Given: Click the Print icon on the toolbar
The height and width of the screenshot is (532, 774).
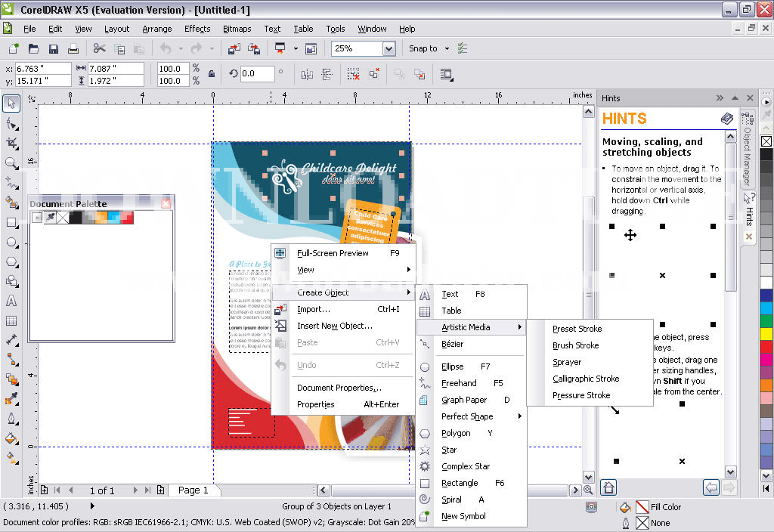Looking at the screenshot, I should 73,48.
